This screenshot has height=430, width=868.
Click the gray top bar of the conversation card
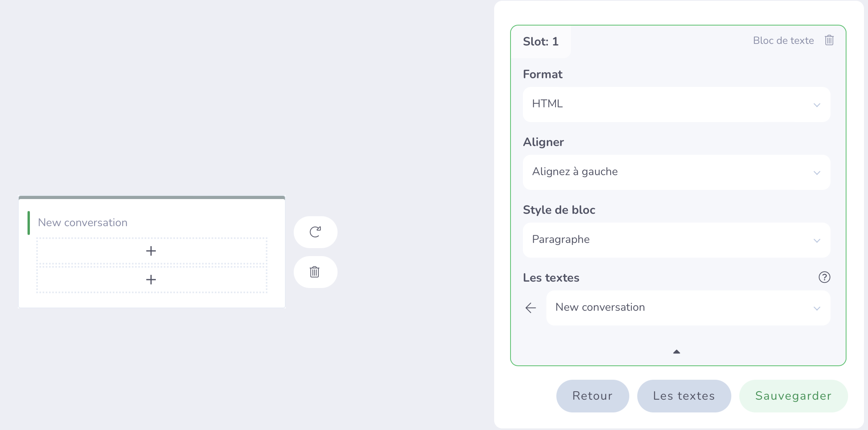click(152, 197)
